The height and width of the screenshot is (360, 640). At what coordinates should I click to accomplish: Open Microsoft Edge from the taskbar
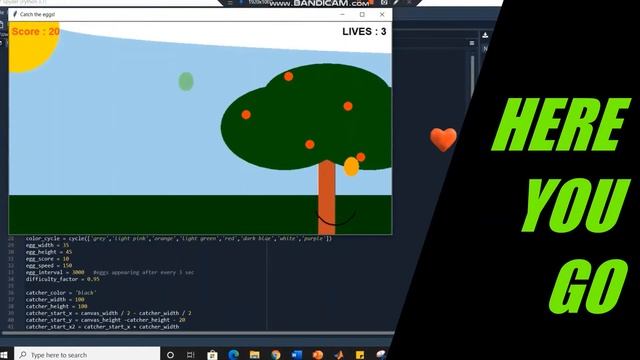233,355
